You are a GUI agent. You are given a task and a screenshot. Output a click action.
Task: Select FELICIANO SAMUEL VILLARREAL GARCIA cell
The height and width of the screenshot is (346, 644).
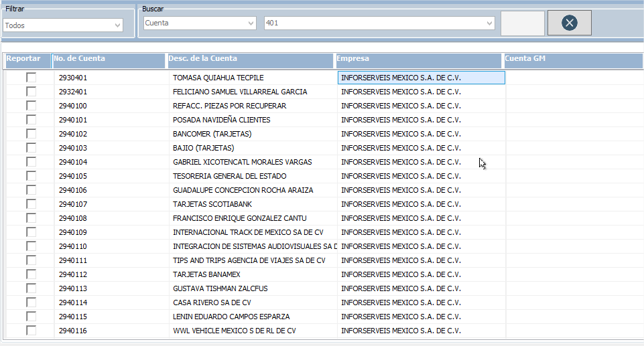(x=253, y=92)
